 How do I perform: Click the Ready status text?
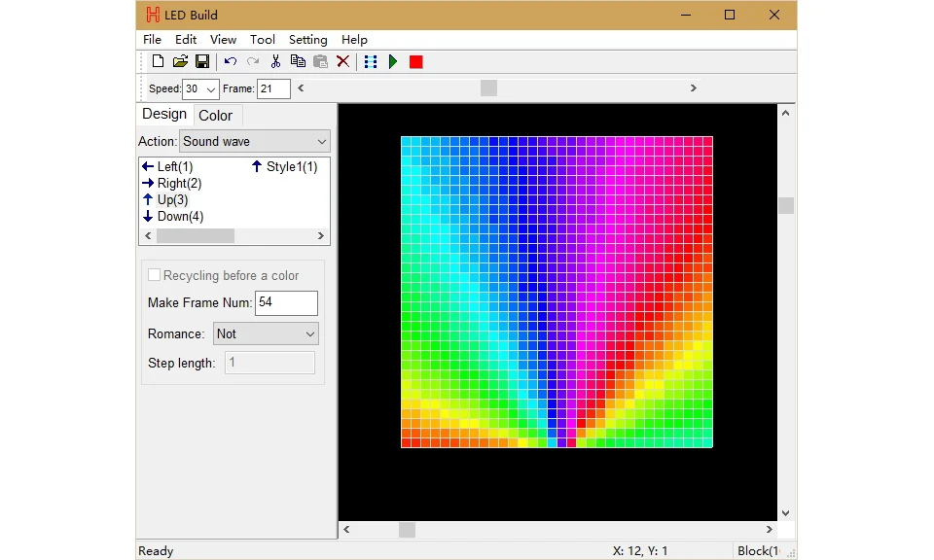[x=156, y=551]
